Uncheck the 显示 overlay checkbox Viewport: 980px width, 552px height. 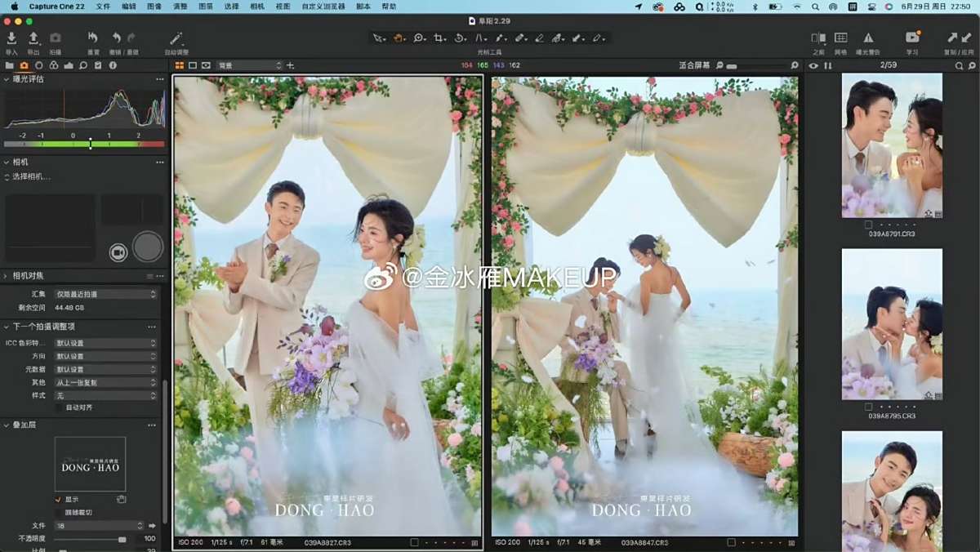point(58,499)
